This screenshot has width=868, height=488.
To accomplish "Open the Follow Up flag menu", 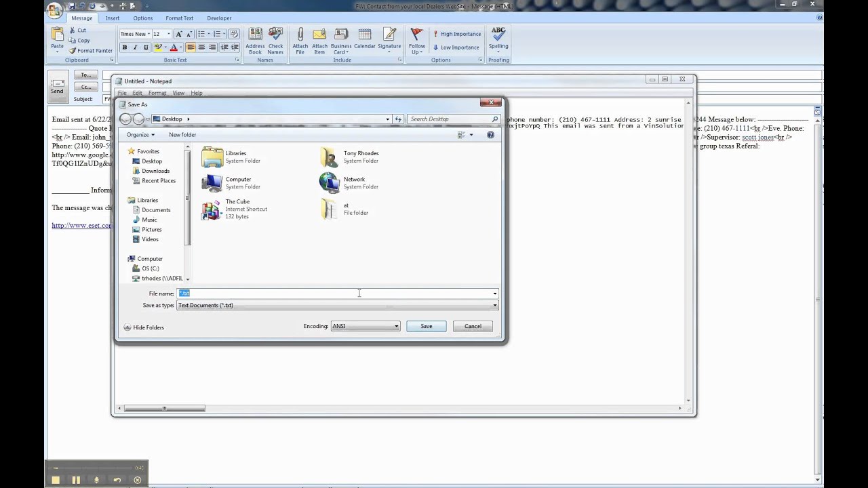I will tap(417, 41).
